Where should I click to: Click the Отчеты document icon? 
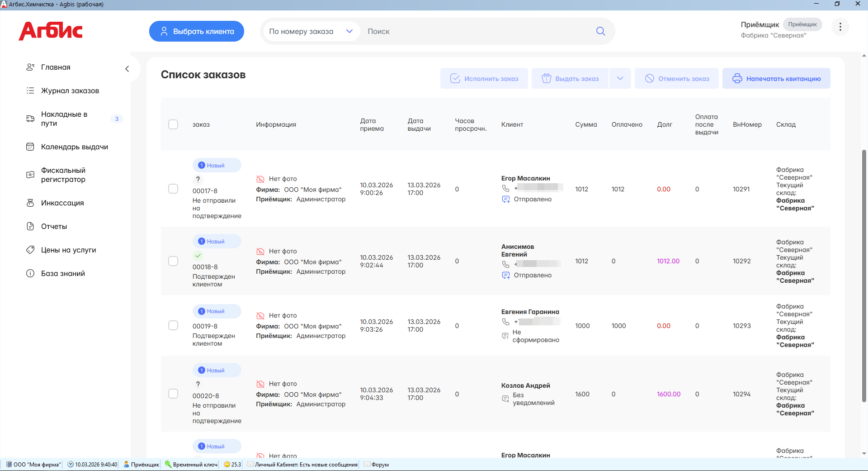(30, 226)
